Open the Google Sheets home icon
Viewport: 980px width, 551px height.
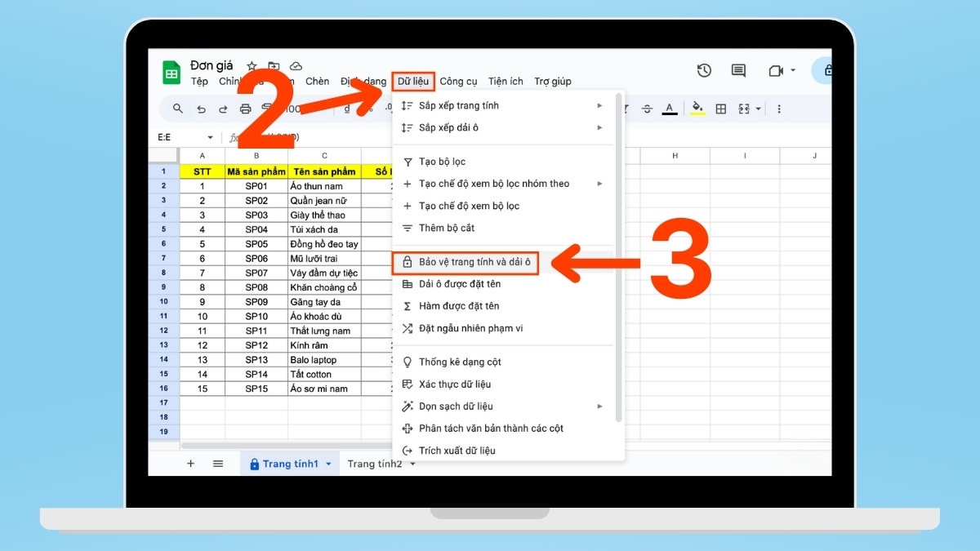(x=171, y=72)
